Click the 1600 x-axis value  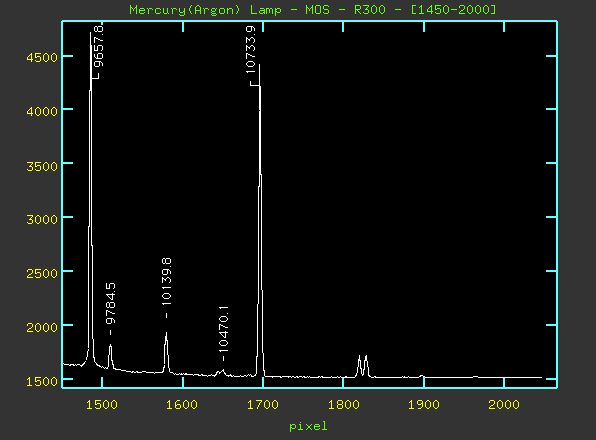[182, 405]
